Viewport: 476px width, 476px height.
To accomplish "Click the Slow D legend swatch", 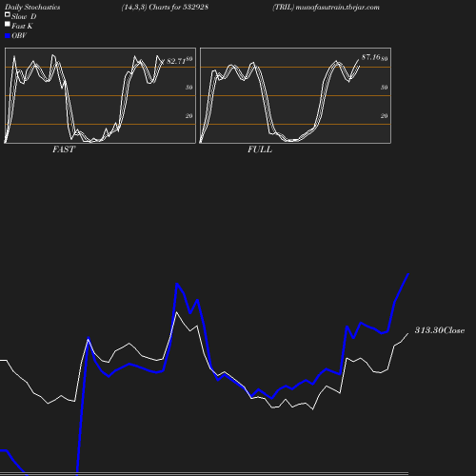I will point(8,14).
